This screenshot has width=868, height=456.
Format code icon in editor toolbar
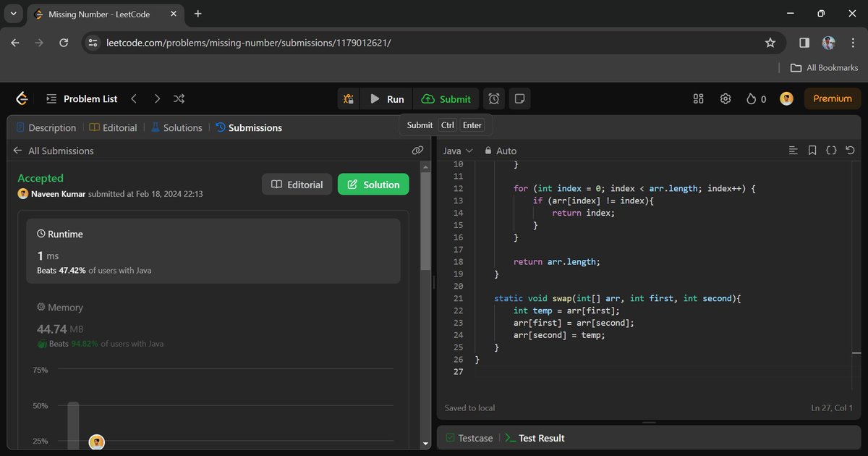(x=793, y=151)
